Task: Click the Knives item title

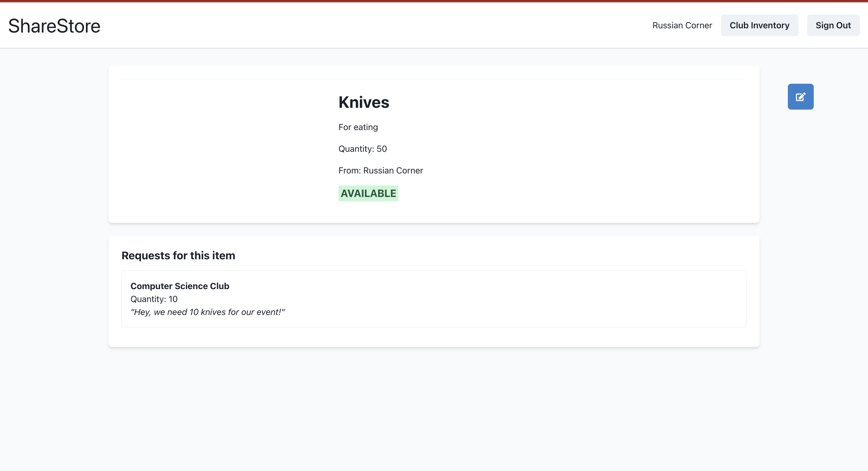Action: [363, 102]
